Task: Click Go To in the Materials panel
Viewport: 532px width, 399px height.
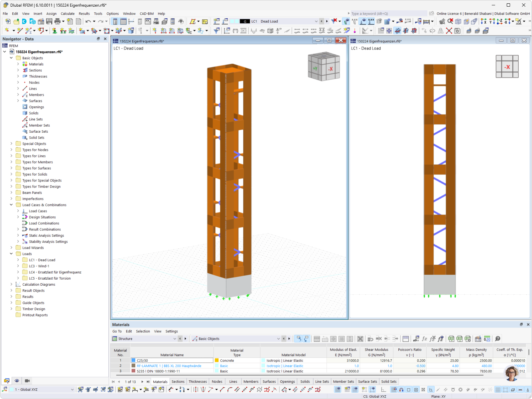Action: 117,331
